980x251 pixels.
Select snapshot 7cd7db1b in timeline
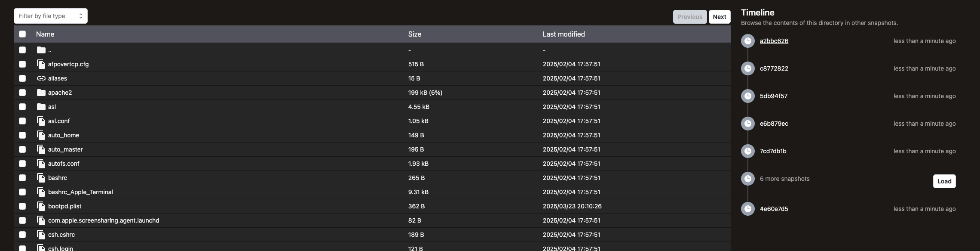(x=773, y=151)
